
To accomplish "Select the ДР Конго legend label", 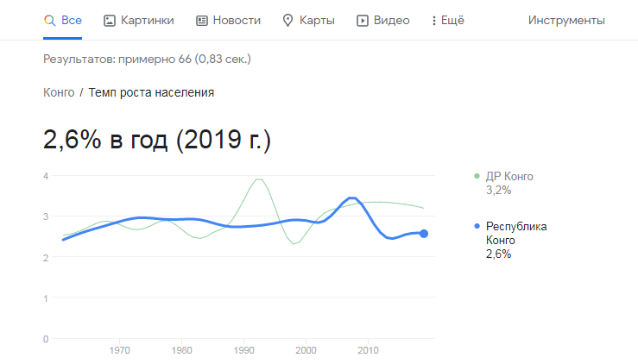I will pyautogui.click(x=509, y=177).
